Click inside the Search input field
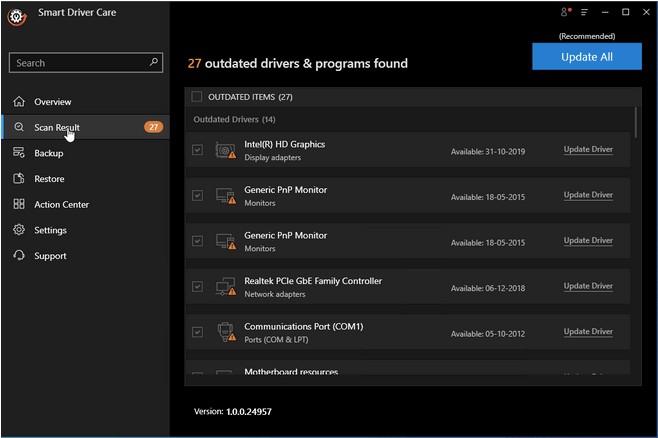The height and width of the screenshot is (438, 658). [78, 62]
